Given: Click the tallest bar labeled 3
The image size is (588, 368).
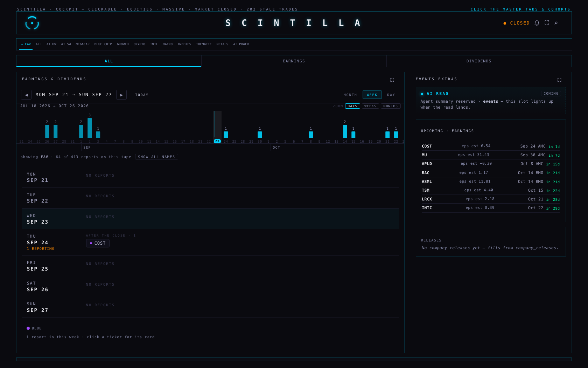Looking at the screenshot, I should pos(90,128).
